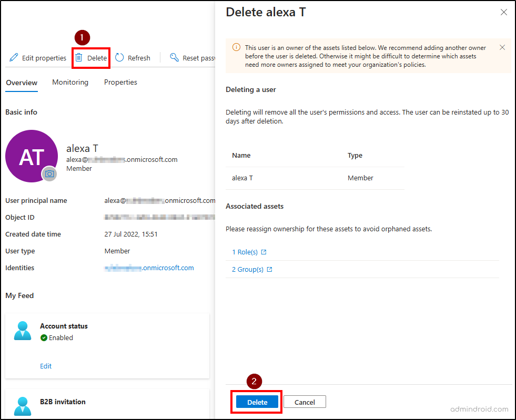Click the User type label
Viewport: 516px width, 420px height.
[20, 251]
